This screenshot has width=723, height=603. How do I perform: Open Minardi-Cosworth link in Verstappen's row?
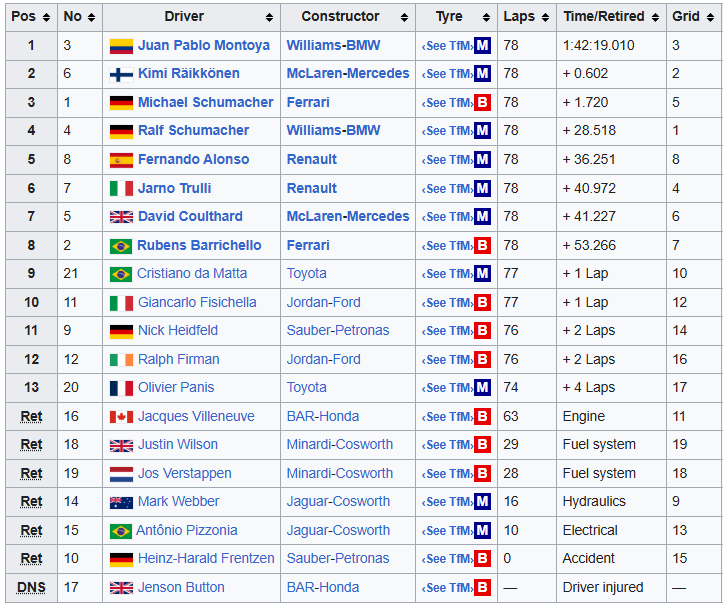point(340,473)
